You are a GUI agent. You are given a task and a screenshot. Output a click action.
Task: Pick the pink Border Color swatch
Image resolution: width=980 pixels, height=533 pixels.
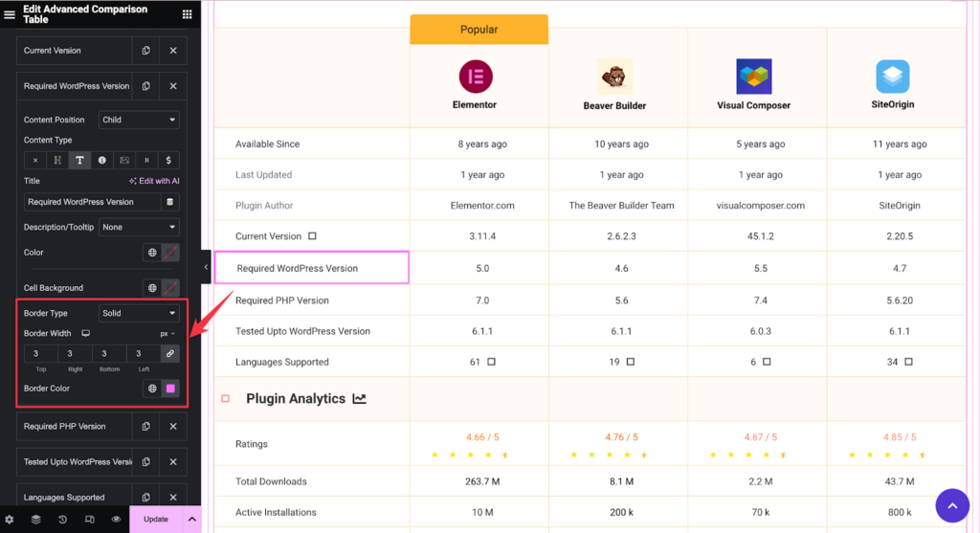click(170, 389)
